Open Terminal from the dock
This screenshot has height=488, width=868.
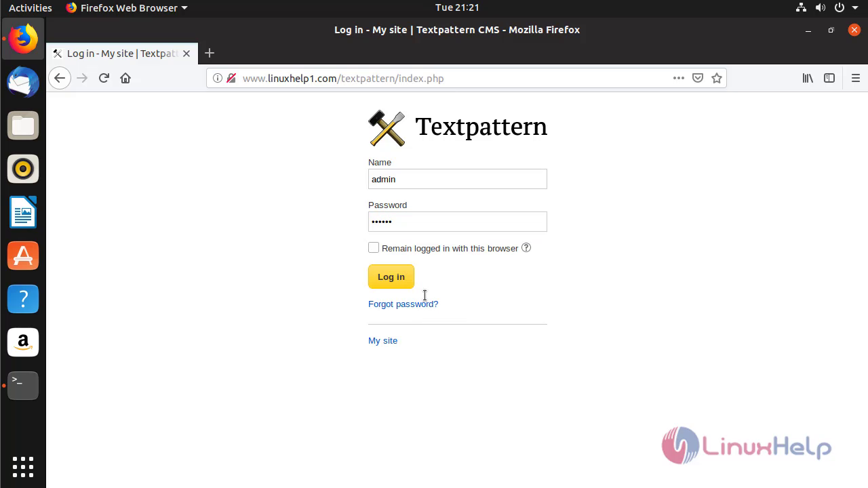pyautogui.click(x=23, y=386)
